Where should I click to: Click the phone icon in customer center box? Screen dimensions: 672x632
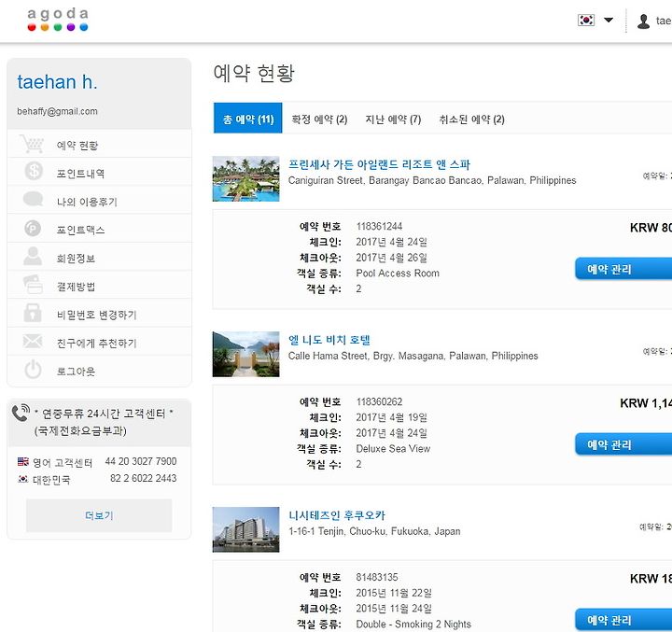coord(21,413)
